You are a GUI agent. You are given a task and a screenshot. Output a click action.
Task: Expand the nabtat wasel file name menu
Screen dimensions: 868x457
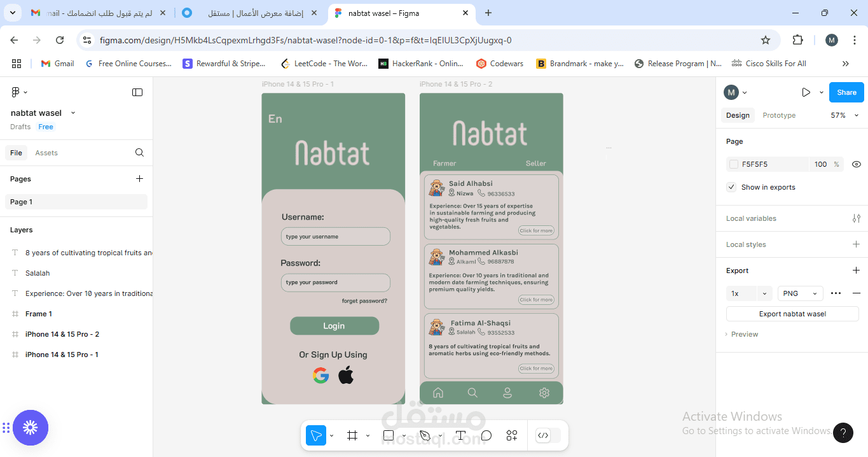click(72, 113)
